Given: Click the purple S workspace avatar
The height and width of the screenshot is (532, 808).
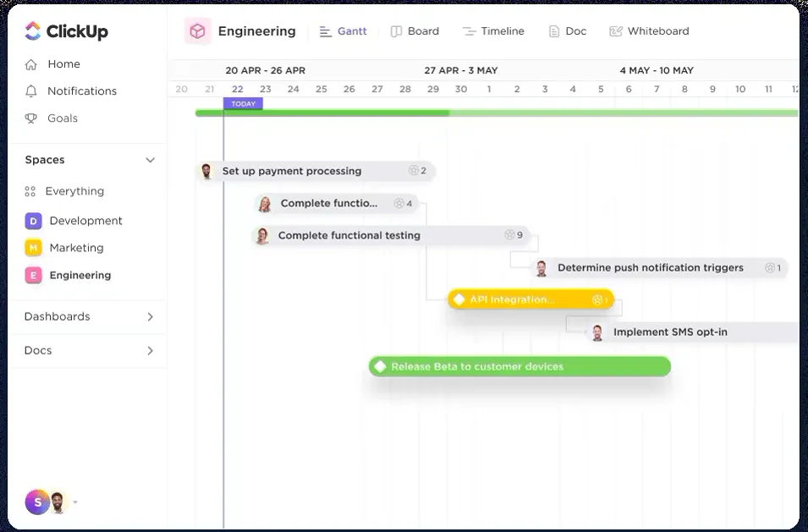Looking at the screenshot, I should 37,502.
